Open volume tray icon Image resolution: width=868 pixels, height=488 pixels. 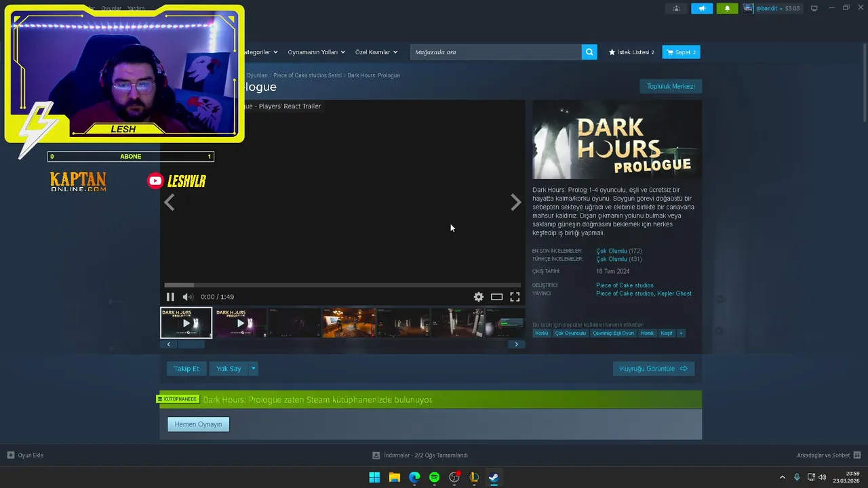pos(823,477)
